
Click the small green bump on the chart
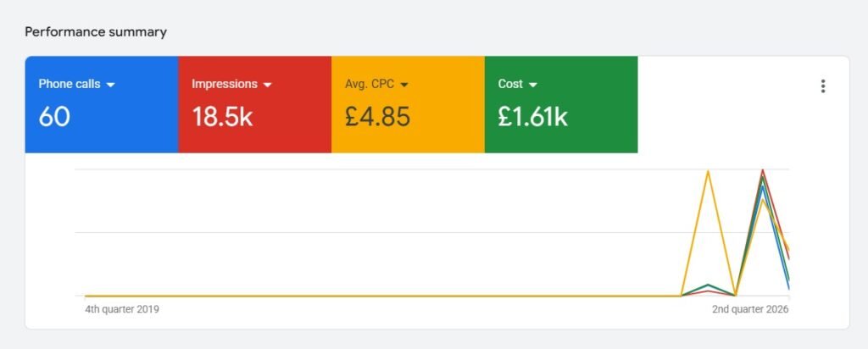coord(708,285)
